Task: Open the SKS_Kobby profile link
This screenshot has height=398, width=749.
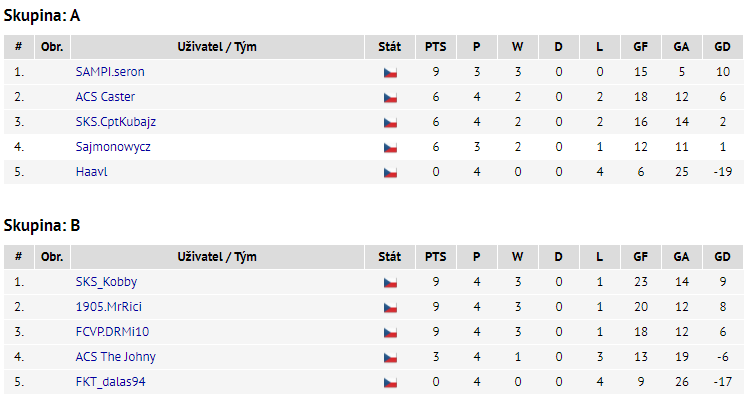Action: coord(106,282)
